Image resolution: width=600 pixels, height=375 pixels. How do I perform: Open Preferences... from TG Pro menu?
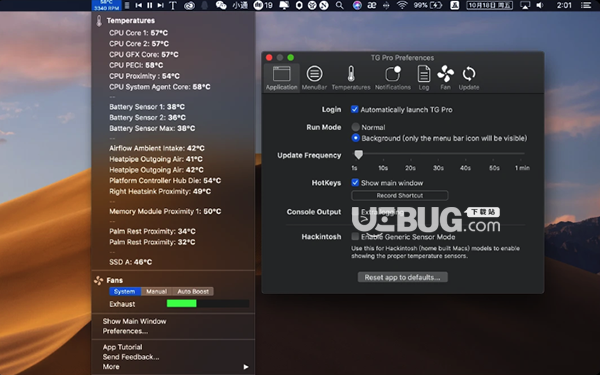coord(125,331)
